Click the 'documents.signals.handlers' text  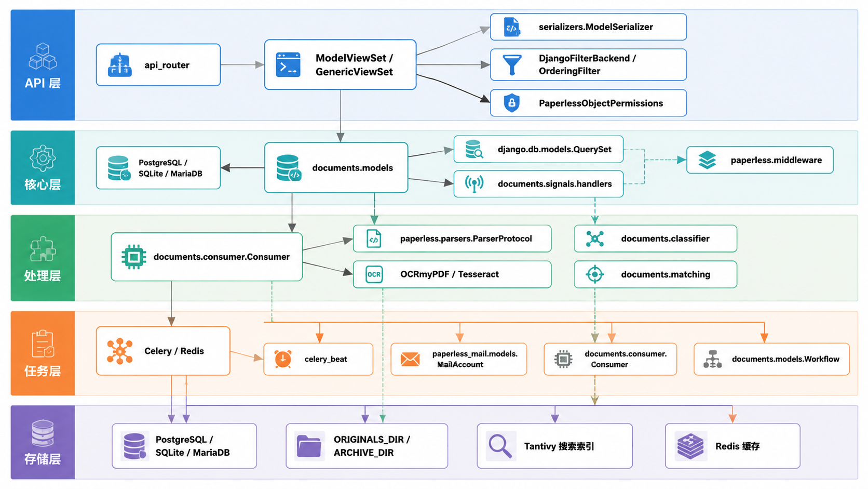tap(554, 184)
